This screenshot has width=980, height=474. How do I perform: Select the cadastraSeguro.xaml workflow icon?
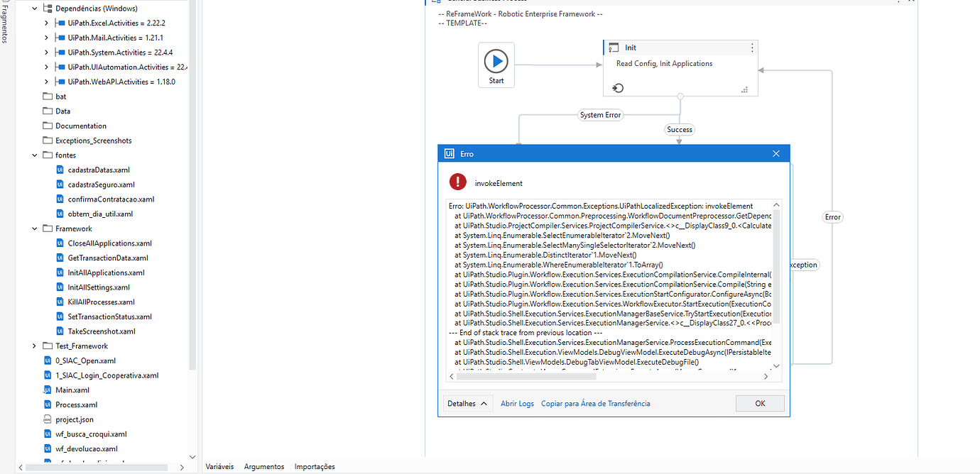click(x=60, y=184)
